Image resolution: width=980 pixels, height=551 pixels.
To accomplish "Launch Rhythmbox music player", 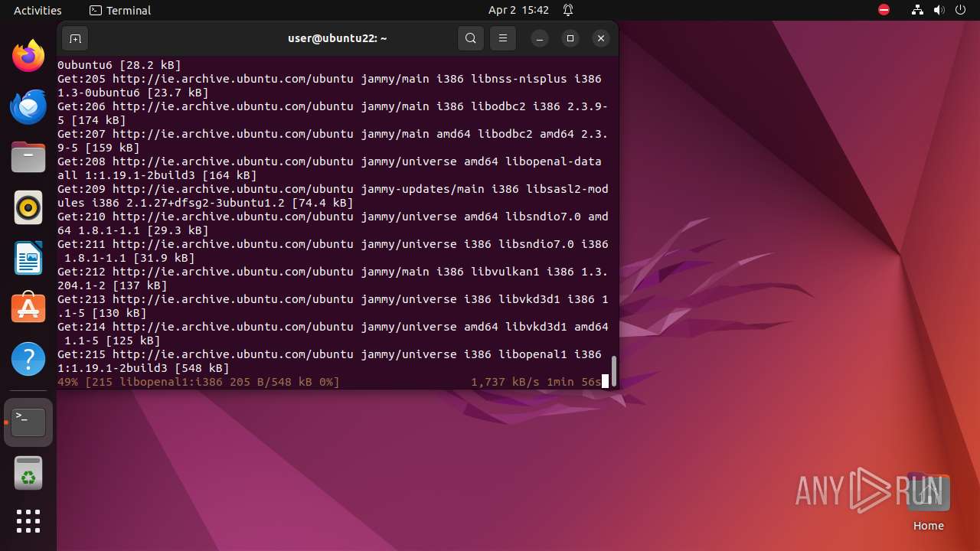I will click(x=28, y=207).
